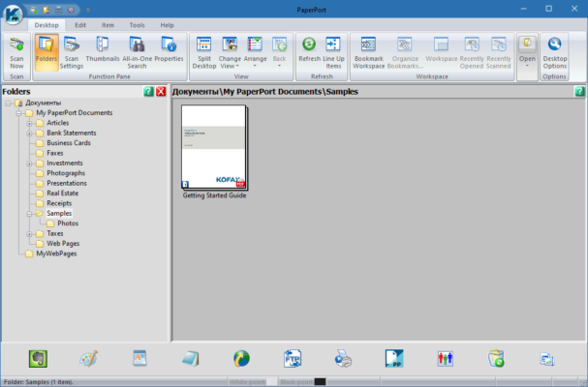The width and height of the screenshot is (588, 387).
Task: Expand the Investments folder
Action: click(x=29, y=164)
